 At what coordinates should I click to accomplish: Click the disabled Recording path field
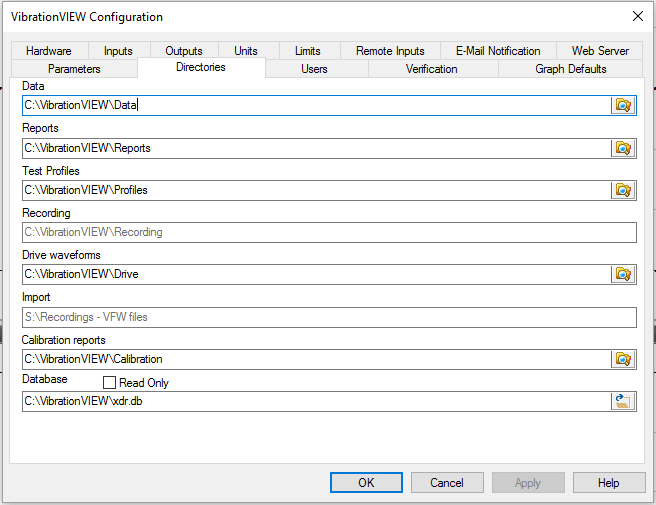pos(329,232)
